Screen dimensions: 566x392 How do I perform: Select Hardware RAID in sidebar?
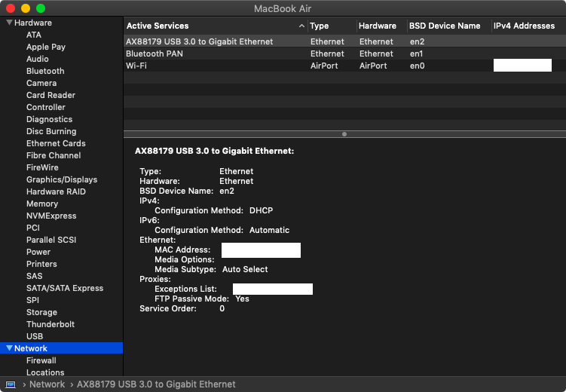pos(56,191)
